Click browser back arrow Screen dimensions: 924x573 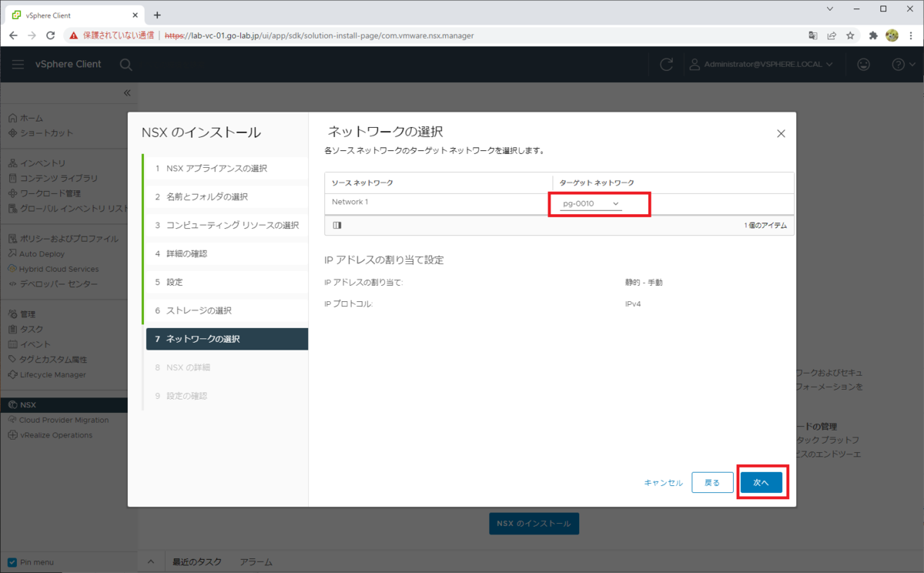coord(14,35)
